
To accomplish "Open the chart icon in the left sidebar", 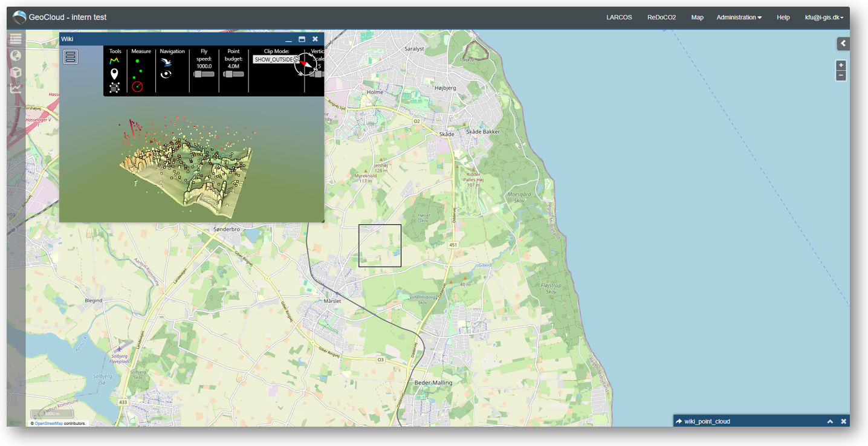I will (x=16, y=88).
